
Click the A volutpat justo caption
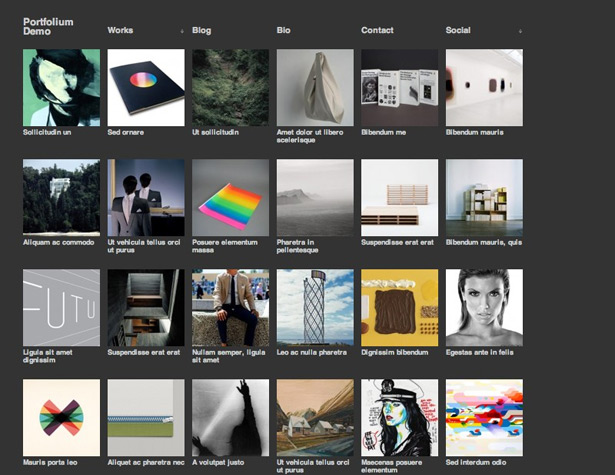[218, 462]
